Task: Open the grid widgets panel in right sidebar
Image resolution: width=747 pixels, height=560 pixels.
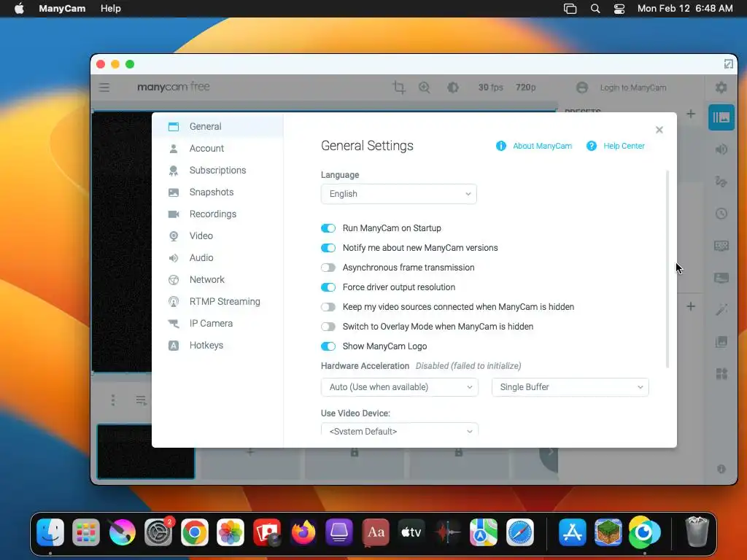Action: point(721,374)
